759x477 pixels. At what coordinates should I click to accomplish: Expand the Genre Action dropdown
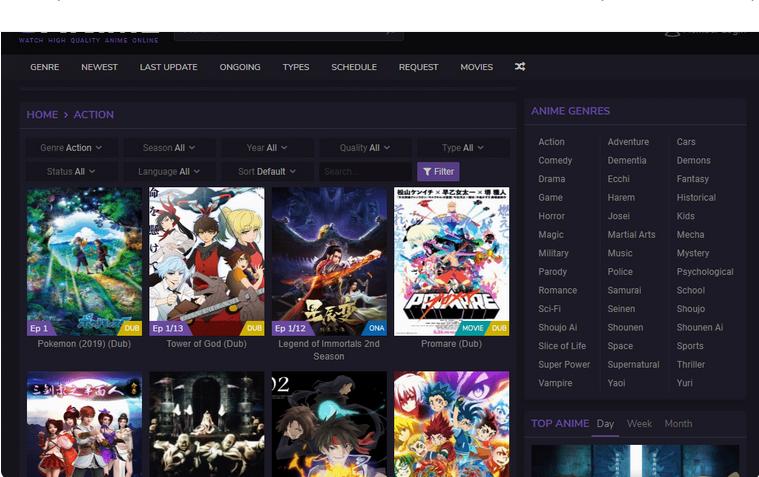click(72, 148)
